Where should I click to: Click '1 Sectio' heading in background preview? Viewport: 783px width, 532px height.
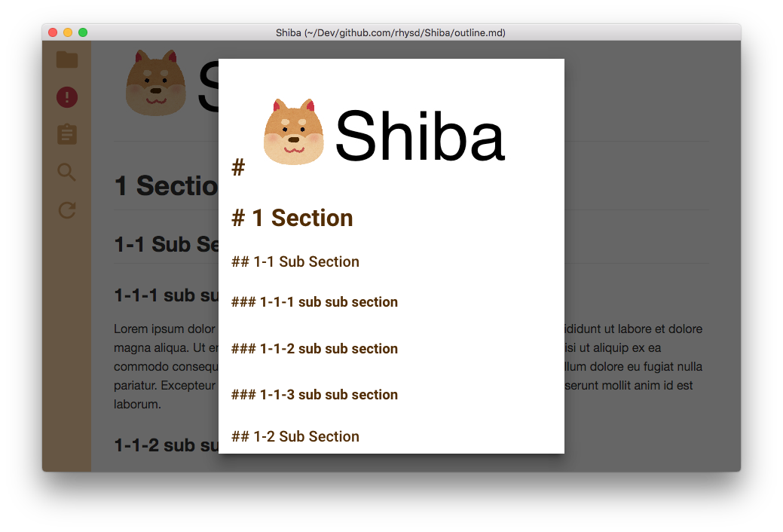pos(167,186)
